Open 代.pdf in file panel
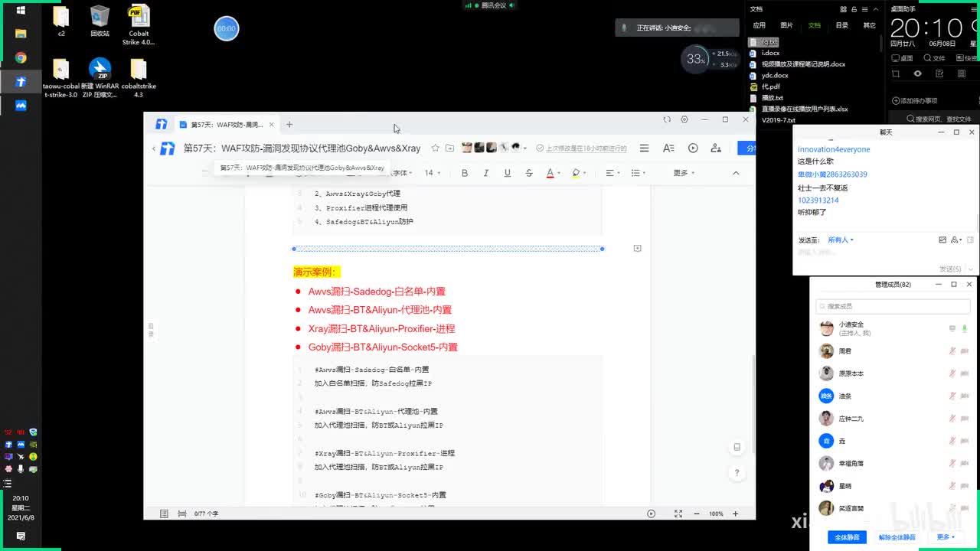980x551 pixels. [765, 86]
